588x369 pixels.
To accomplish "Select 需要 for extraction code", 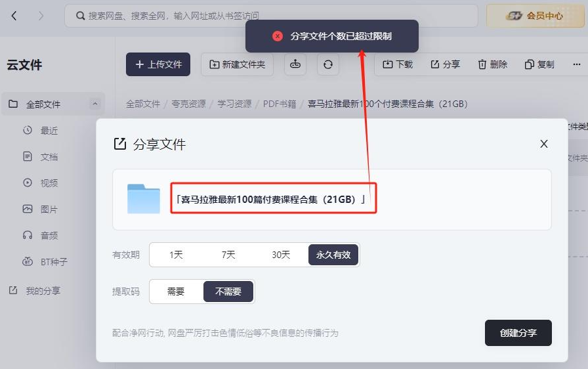I will 175,292.
